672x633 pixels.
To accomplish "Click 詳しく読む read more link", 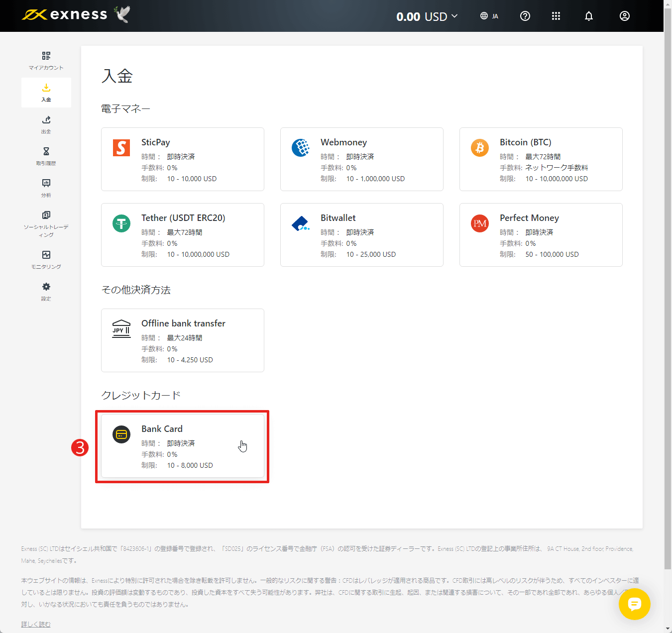I will pos(36,624).
